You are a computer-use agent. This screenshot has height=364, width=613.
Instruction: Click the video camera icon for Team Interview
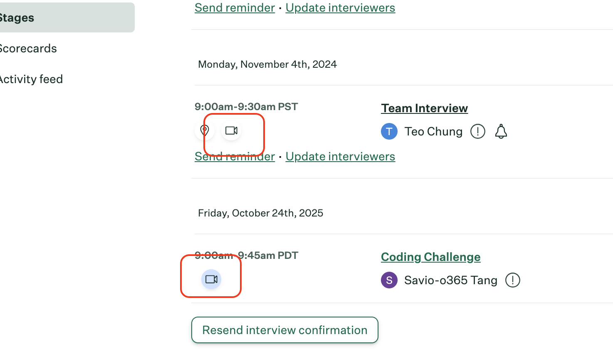231,130
